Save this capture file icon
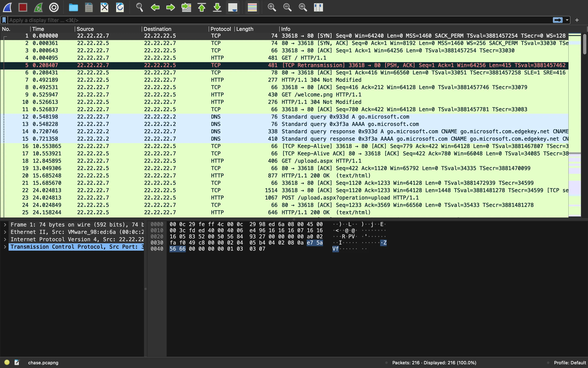The image size is (588, 368). tap(89, 7)
